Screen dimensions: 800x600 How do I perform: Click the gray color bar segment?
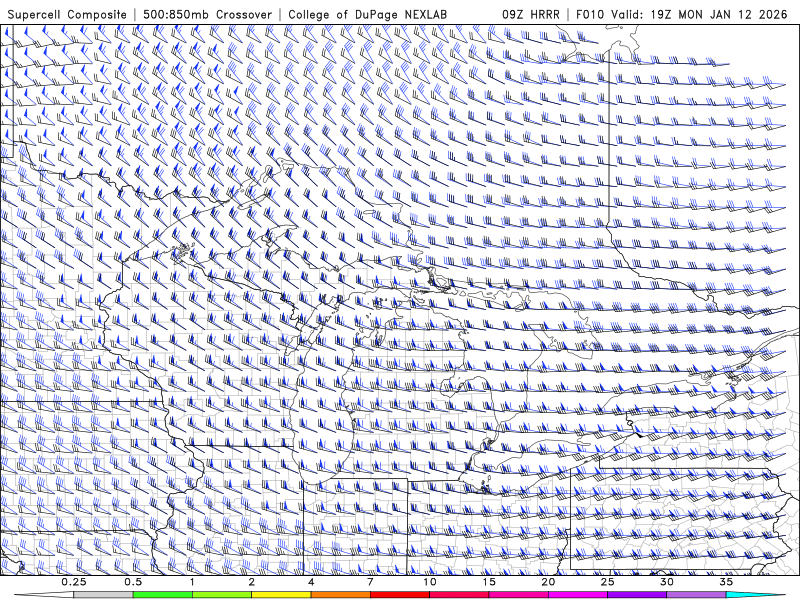pyautogui.click(x=104, y=595)
